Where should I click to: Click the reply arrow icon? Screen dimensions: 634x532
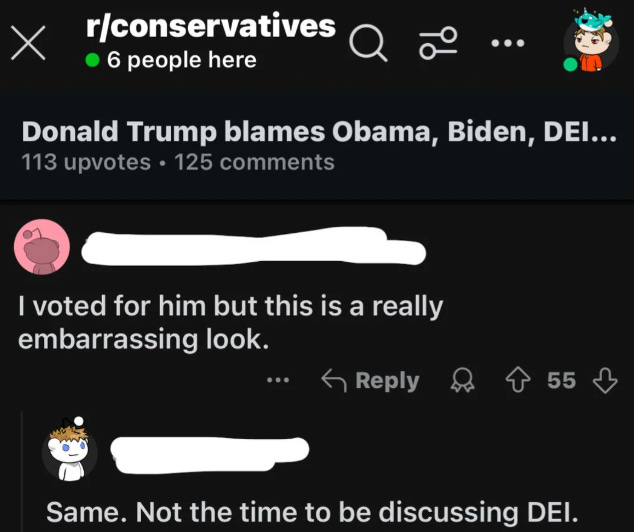tap(334, 380)
